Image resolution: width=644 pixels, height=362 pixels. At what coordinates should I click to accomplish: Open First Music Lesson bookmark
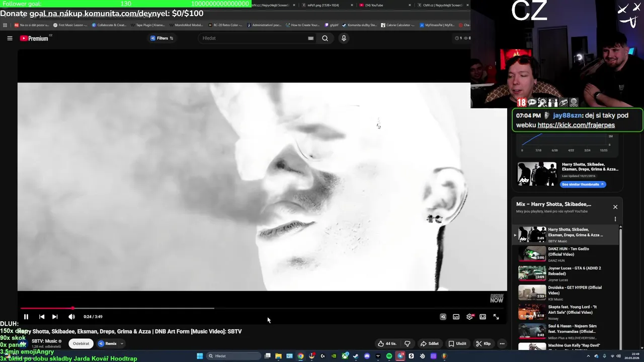[x=69, y=25]
